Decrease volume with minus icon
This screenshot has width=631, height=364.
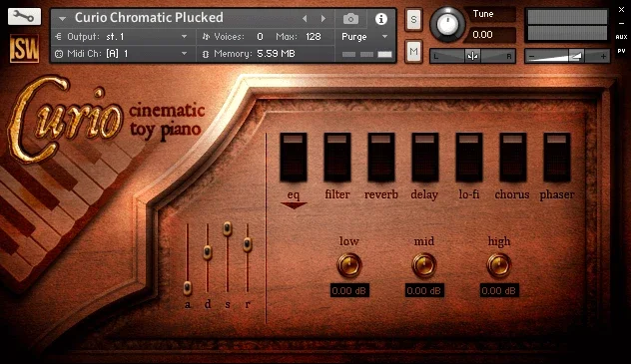point(531,57)
